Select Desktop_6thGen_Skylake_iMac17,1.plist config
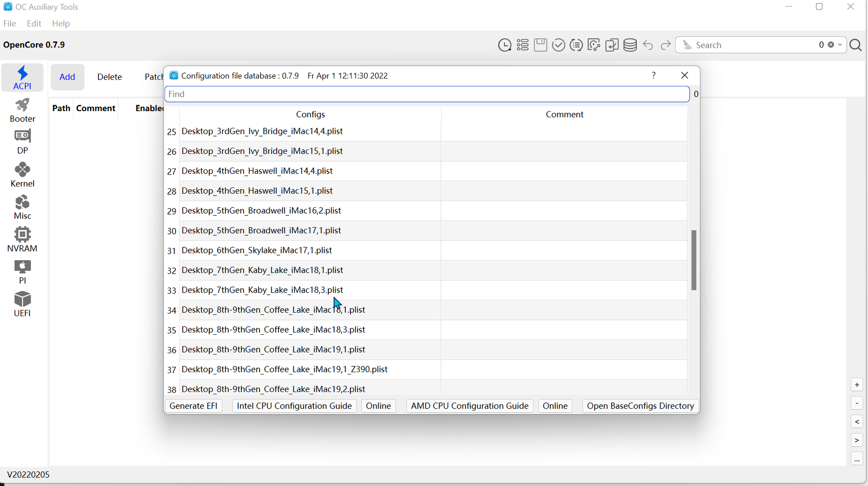Screen dimensions: 868x486 [257, 250]
